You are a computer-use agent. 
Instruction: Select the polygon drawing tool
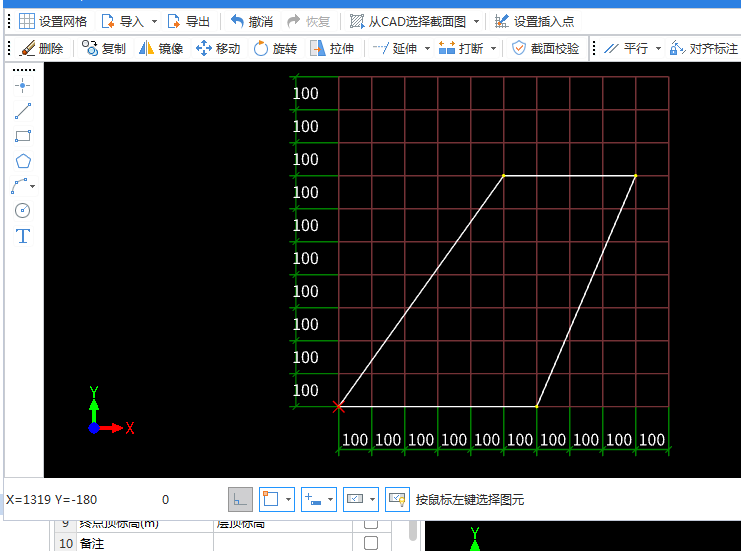(23, 161)
